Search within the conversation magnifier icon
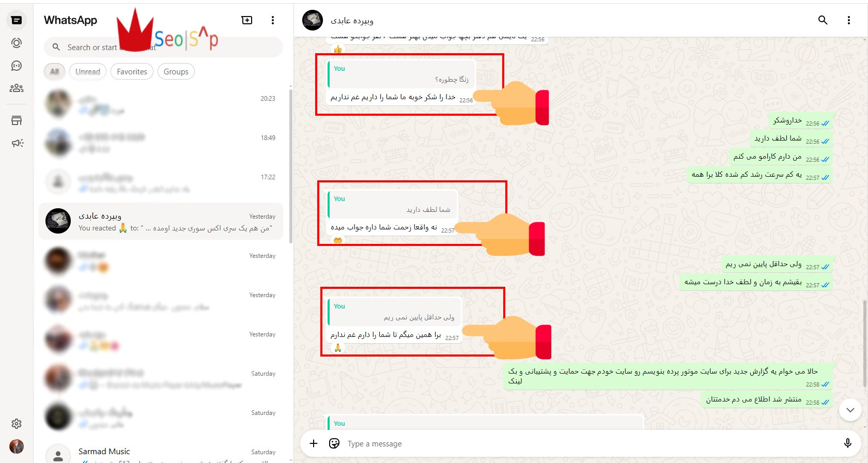The width and height of the screenshot is (868, 463). [823, 20]
